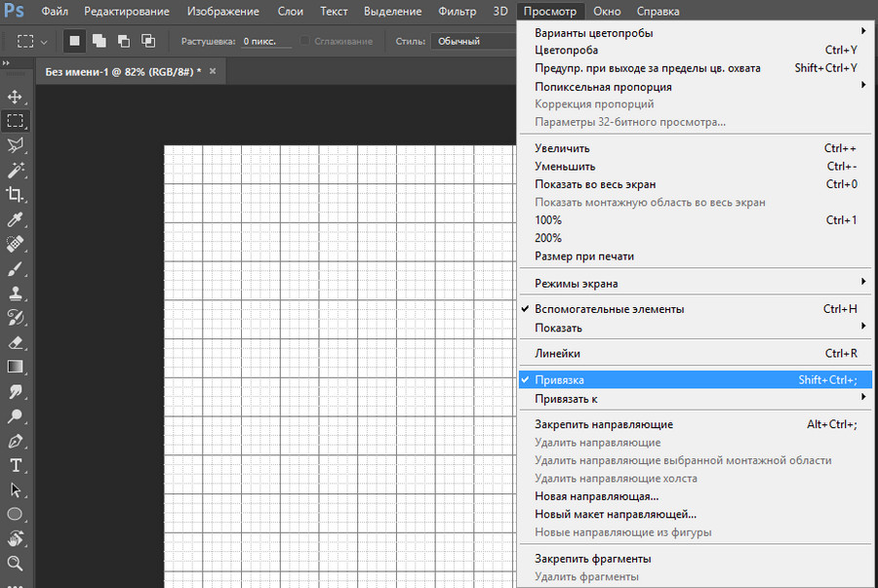The height and width of the screenshot is (588, 878).
Task: Open the Редактирование menu
Action: (127, 11)
